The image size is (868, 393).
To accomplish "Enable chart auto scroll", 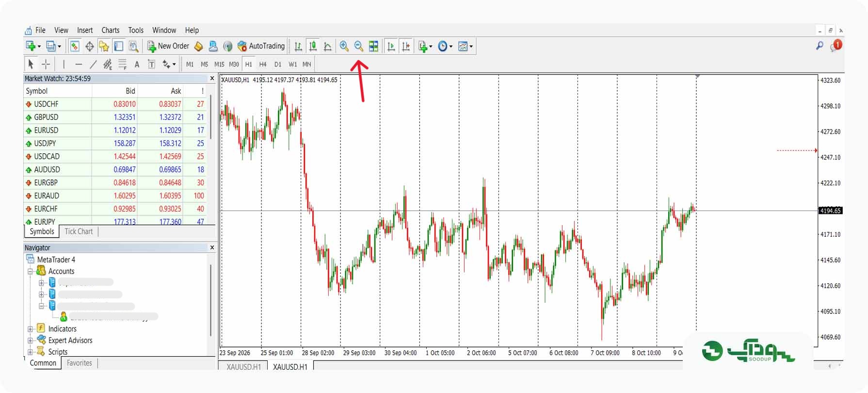I will pos(391,46).
